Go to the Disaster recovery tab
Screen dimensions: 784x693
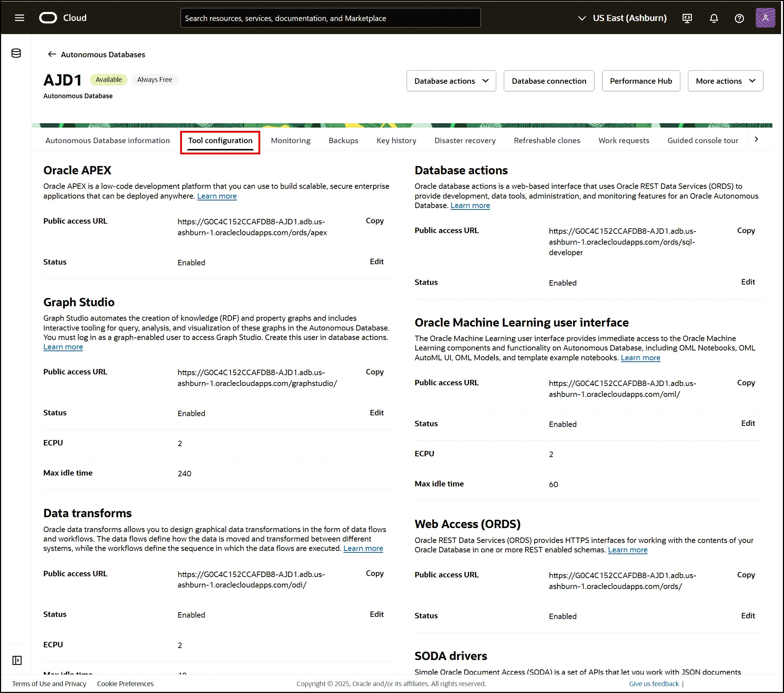click(x=465, y=140)
